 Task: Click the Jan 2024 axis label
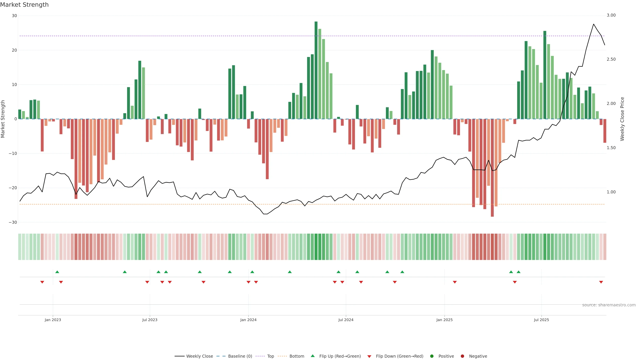pos(248,320)
